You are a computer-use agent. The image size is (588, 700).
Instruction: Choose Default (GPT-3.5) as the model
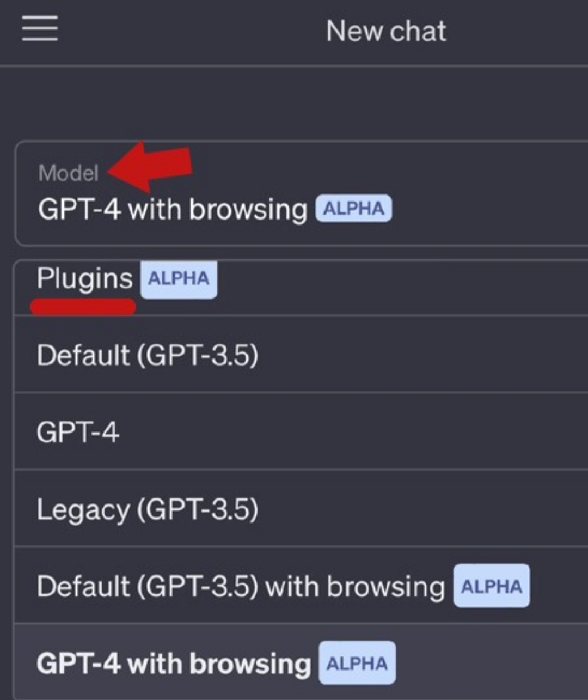[148, 356]
